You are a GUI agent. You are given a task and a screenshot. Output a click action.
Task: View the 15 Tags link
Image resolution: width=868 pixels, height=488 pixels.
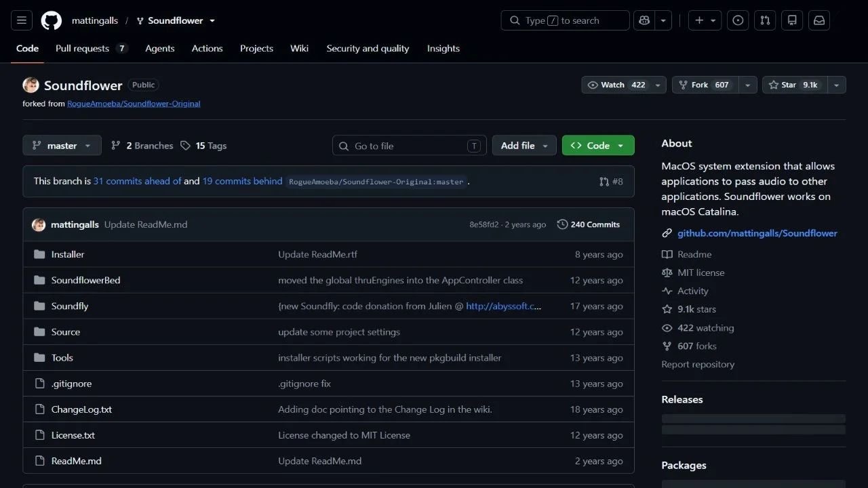tap(204, 146)
